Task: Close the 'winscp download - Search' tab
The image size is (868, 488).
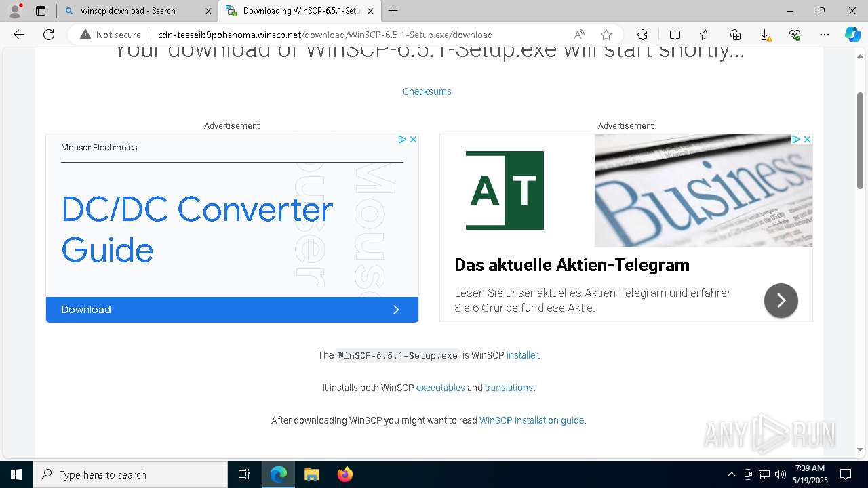Action: (x=208, y=11)
